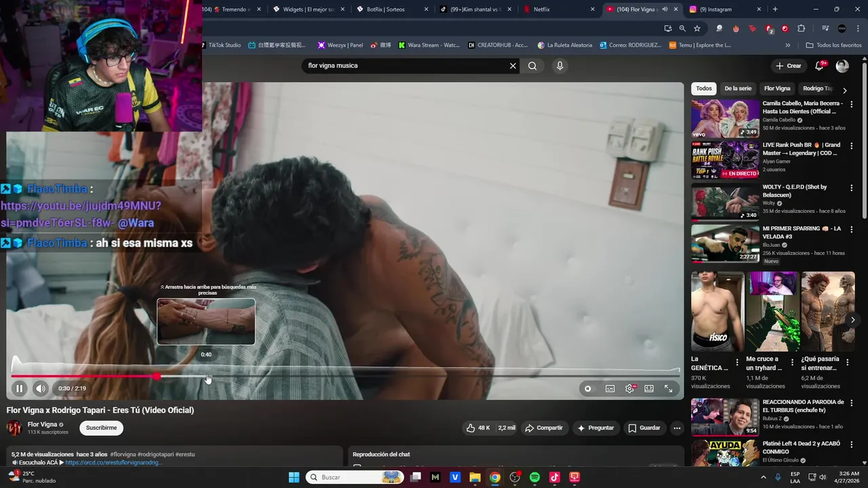The width and height of the screenshot is (868, 488).
Task: Enter fullscreen mode on the video
Action: point(669,388)
